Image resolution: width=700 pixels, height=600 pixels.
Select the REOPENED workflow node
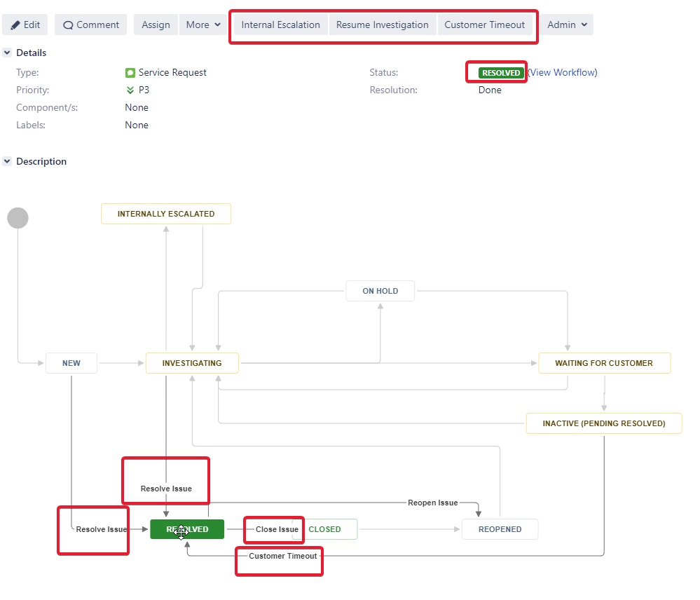point(500,529)
